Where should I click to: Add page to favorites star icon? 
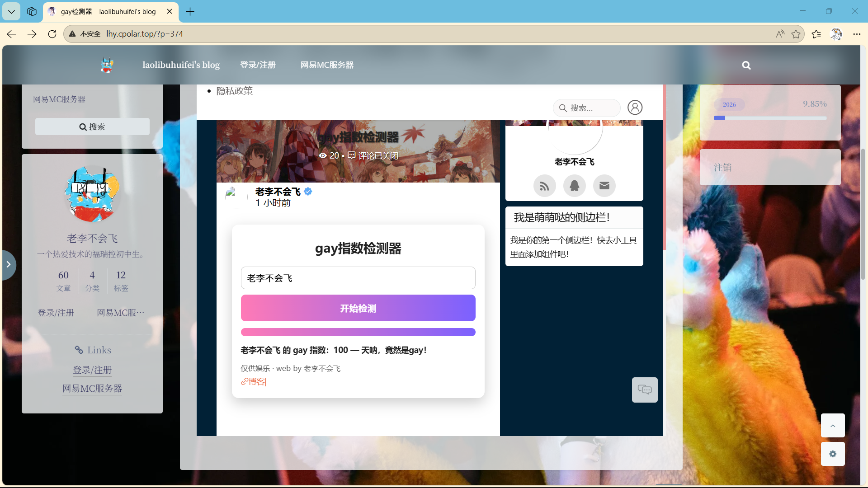coord(796,34)
